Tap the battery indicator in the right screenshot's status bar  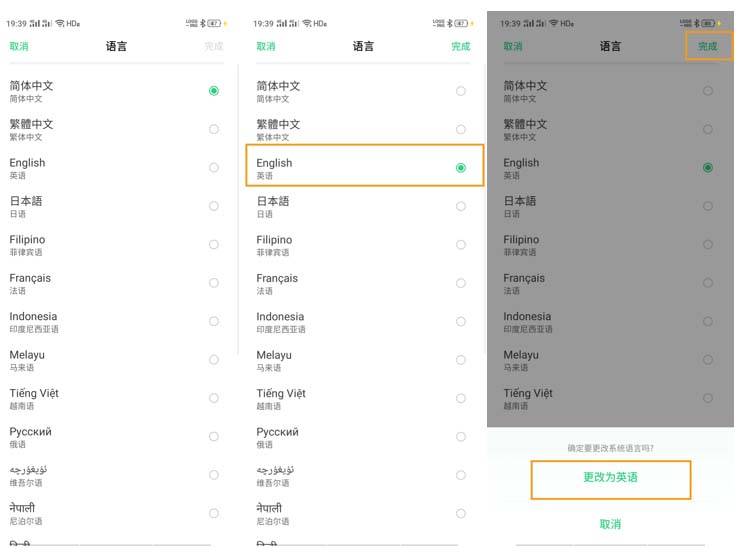pyautogui.click(x=711, y=23)
